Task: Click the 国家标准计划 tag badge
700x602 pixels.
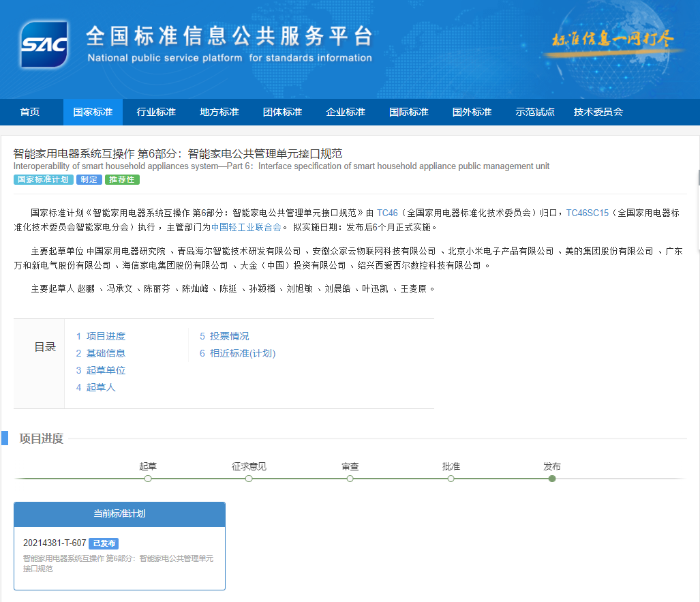Action: point(44,179)
